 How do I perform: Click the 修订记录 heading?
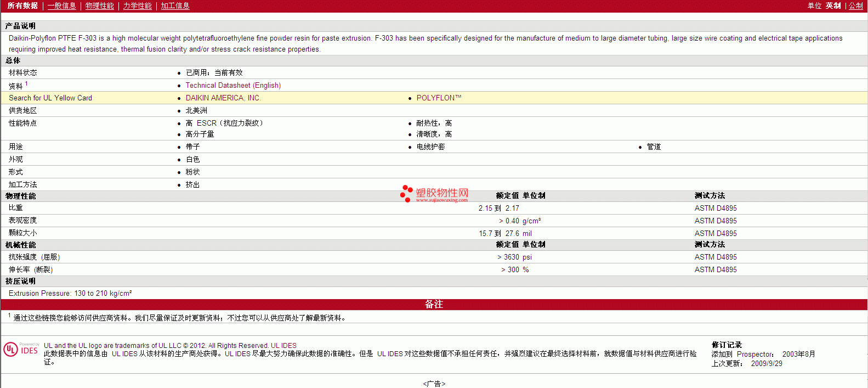[x=727, y=345]
